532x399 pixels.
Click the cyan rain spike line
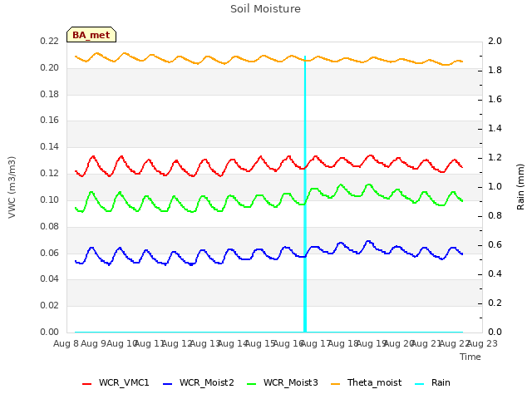(x=305, y=194)
